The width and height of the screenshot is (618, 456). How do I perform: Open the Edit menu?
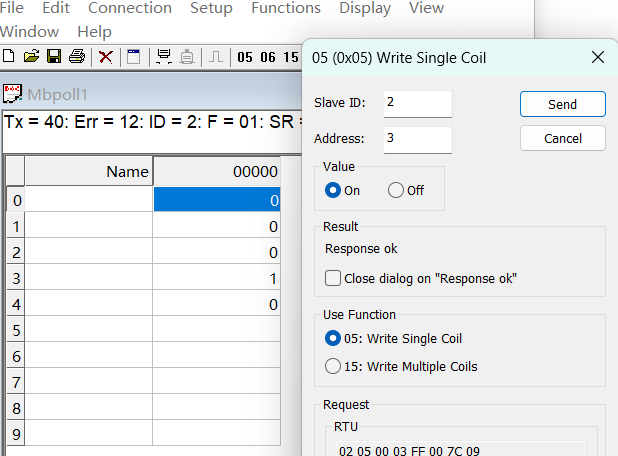click(x=56, y=8)
